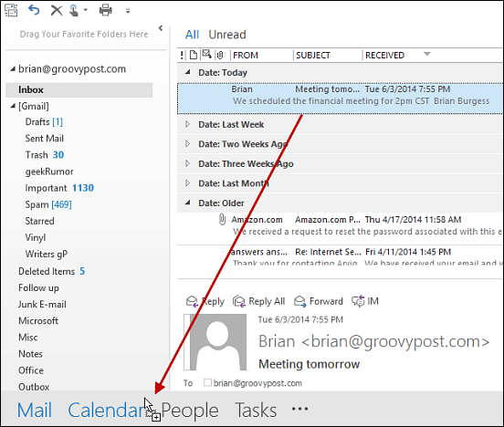Open the Touch/Mouse mode dropdown arrow

[x=86, y=10]
